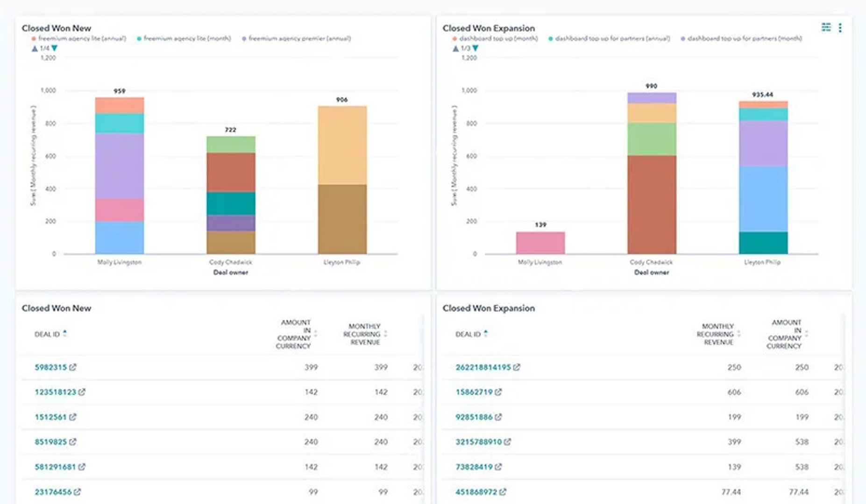The width and height of the screenshot is (866, 504).
Task: Open deal 15862719 link
Action: (474, 392)
